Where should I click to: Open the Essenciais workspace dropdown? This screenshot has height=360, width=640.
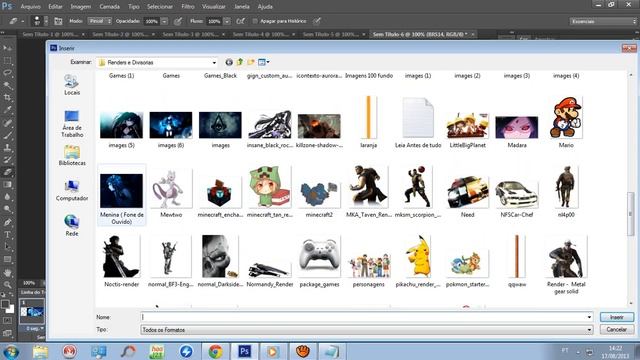(603, 21)
